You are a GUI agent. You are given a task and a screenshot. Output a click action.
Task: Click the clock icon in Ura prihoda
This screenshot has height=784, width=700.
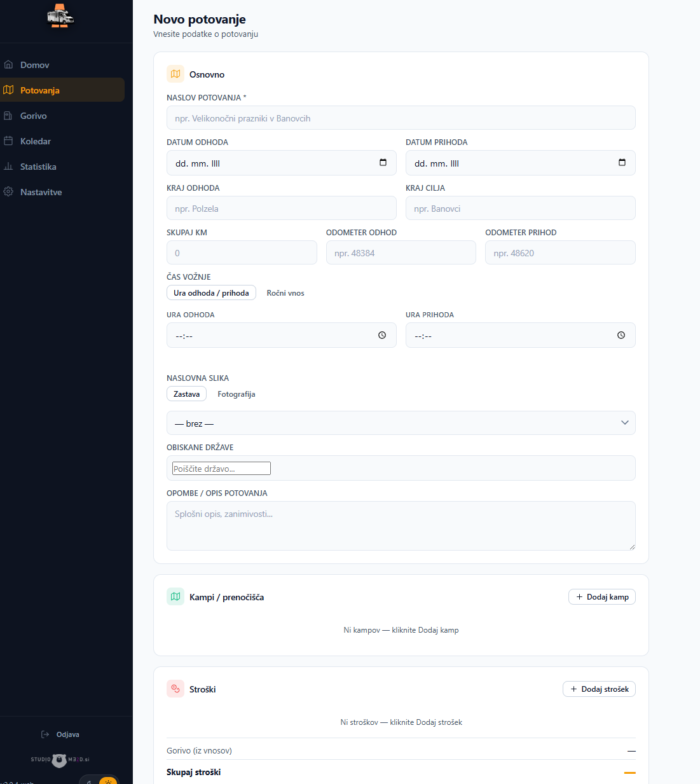pos(621,335)
